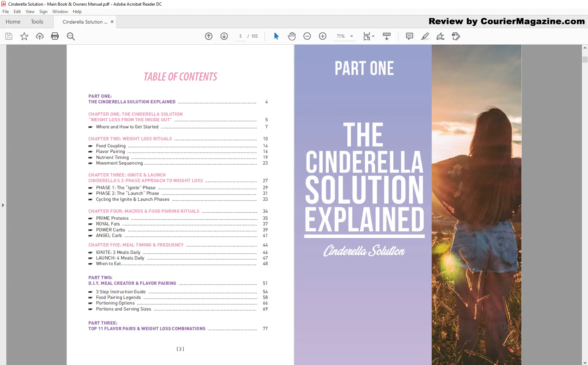Open the find text magnifier tool
The height and width of the screenshot is (365, 588).
(71, 36)
